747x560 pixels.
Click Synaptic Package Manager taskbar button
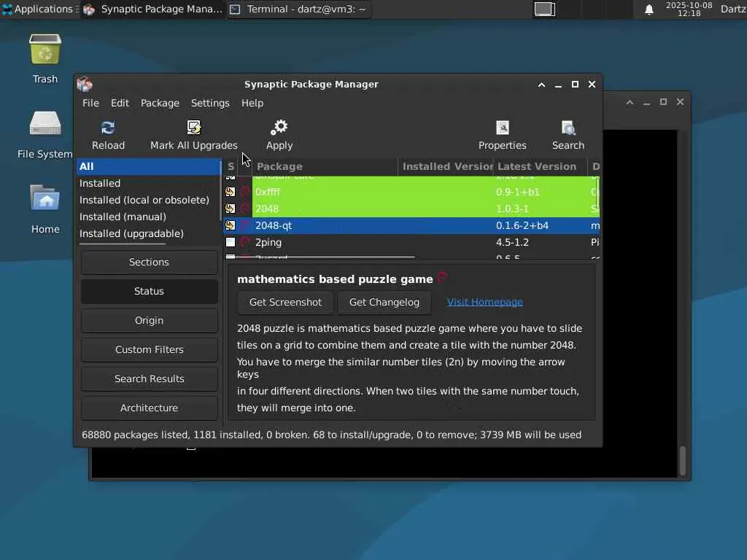tap(152, 9)
